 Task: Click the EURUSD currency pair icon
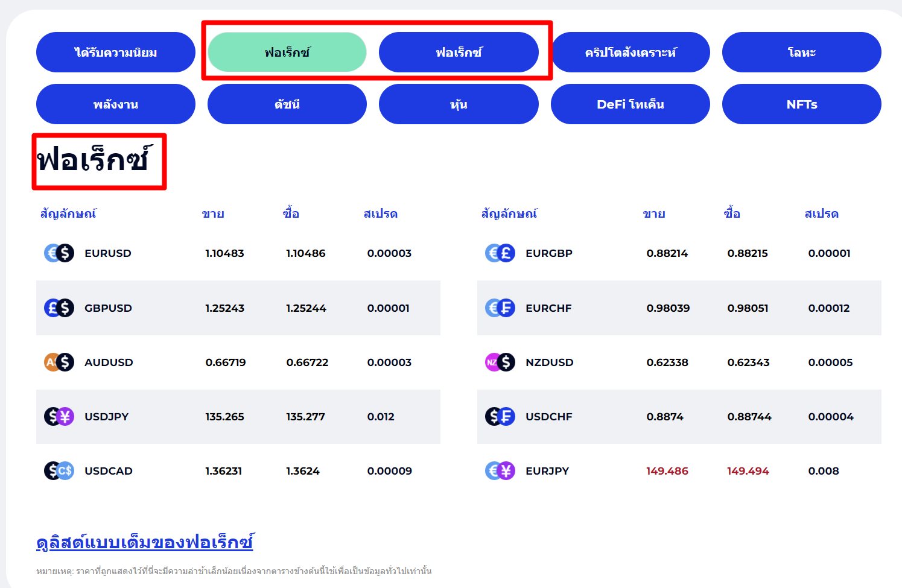59,253
